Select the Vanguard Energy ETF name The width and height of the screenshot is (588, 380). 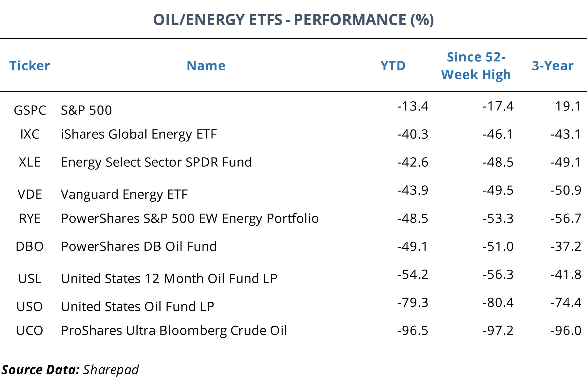(124, 194)
